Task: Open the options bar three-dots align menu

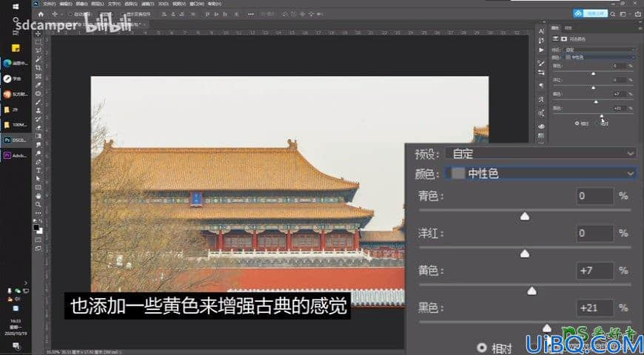Action: pyautogui.click(x=250, y=14)
